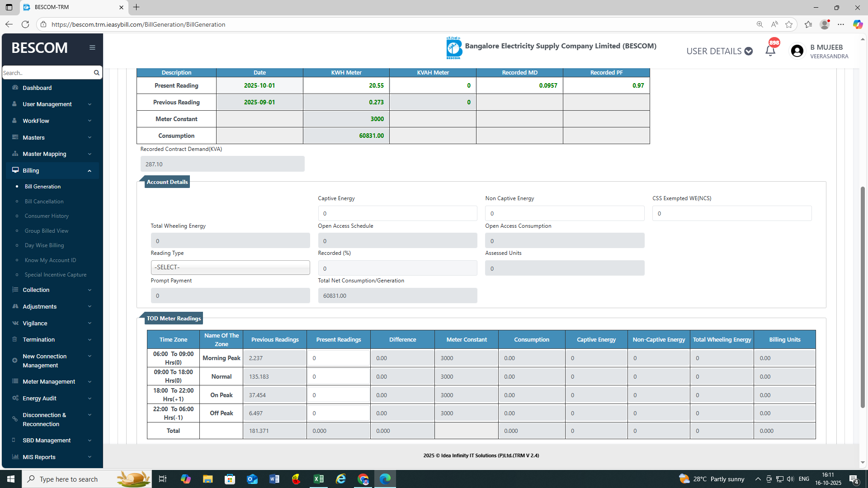
Task: Add page to favorites star icon
Action: (x=789, y=24)
